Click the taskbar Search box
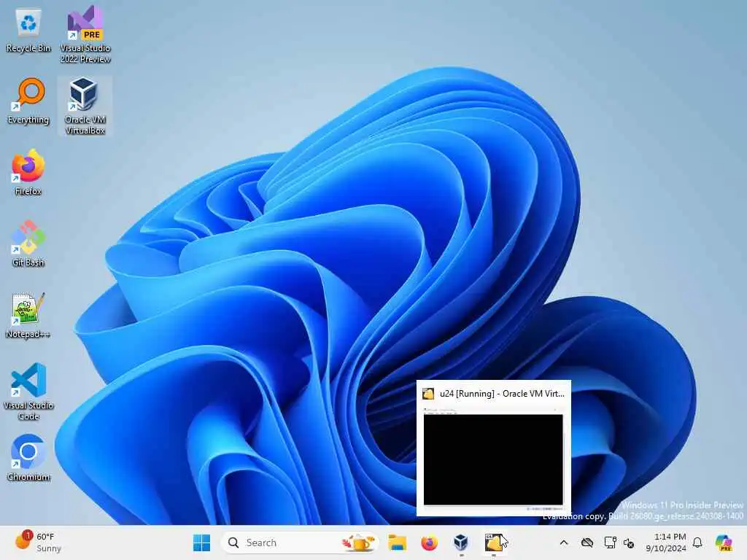This screenshot has width=747, height=560. tap(300, 542)
